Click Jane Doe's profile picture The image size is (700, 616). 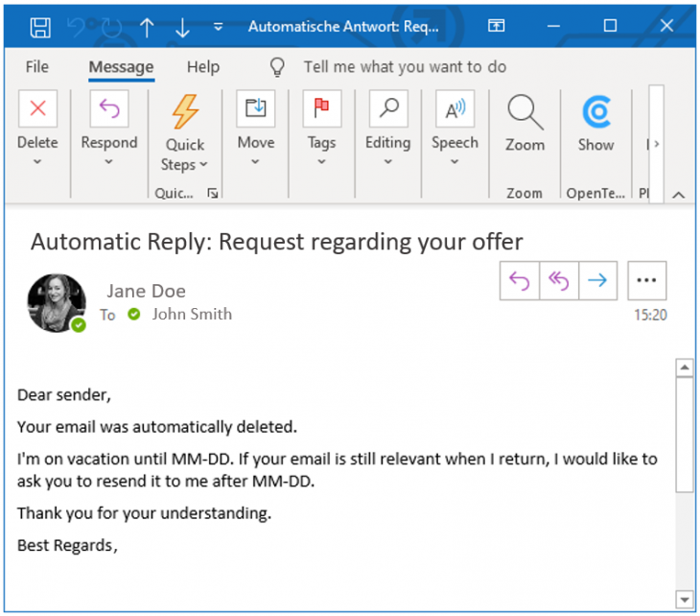57,302
